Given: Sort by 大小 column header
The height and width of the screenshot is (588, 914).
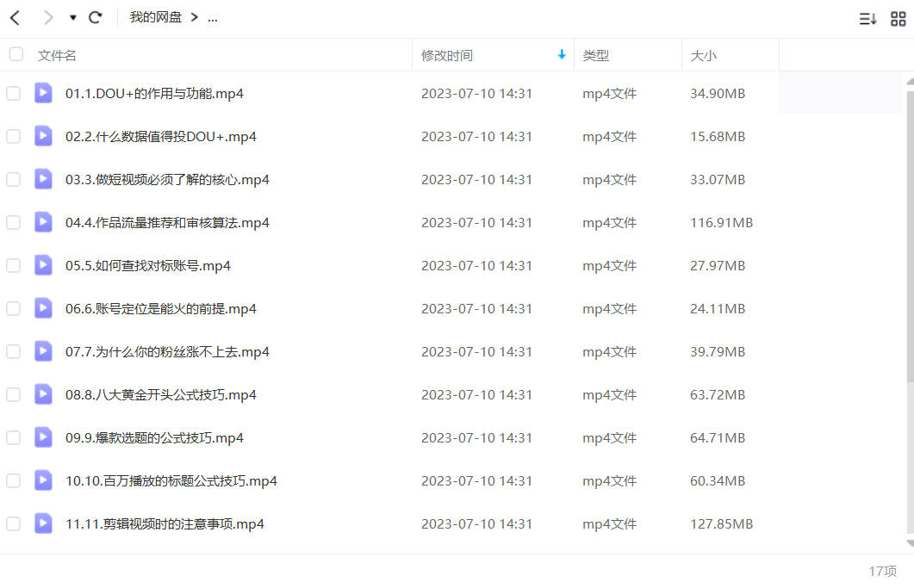Looking at the screenshot, I should tap(703, 55).
